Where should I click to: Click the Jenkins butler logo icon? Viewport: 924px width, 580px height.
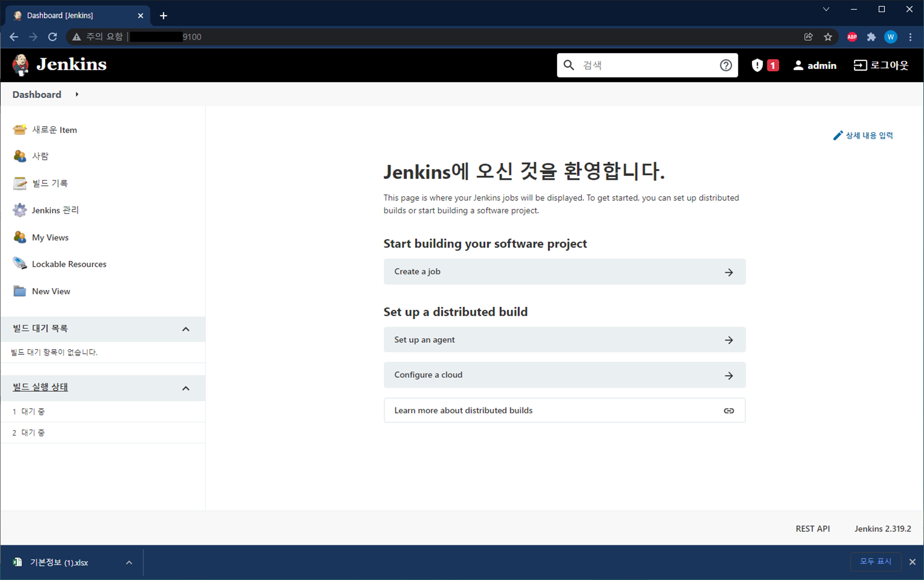point(21,65)
